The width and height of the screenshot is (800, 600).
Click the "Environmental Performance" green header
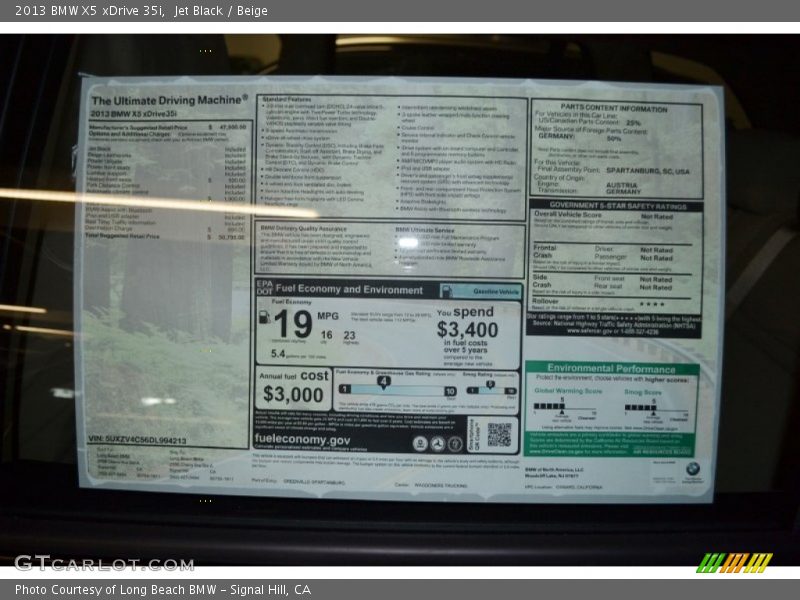coord(611,368)
